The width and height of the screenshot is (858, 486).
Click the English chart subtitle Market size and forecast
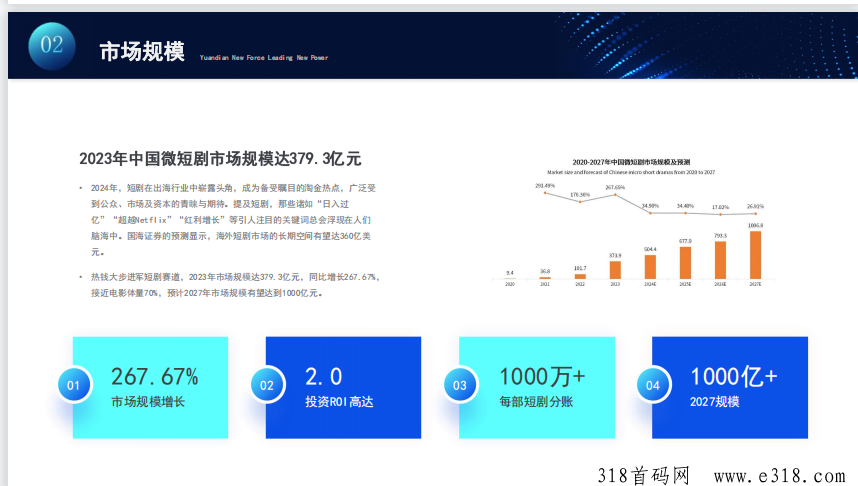point(631,172)
